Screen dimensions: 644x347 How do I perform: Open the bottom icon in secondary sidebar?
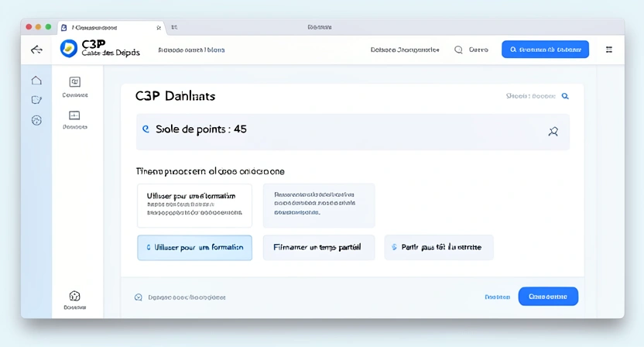pyautogui.click(x=74, y=296)
